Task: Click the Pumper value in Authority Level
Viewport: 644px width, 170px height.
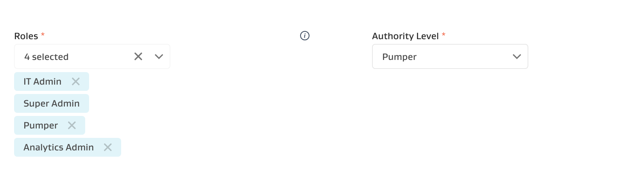Action: (x=399, y=57)
